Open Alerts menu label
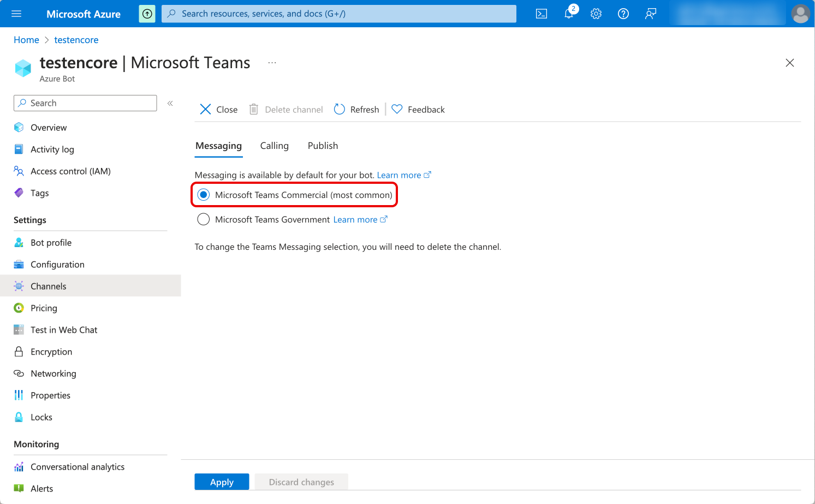The width and height of the screenshot is (815, 504). click(x=42, y=488)
